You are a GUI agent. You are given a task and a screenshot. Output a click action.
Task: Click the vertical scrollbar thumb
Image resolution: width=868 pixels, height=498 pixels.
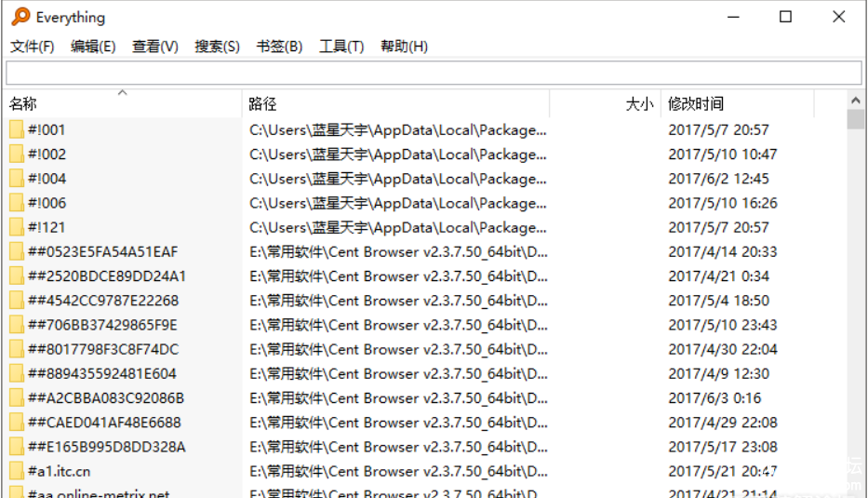click(x=855, y=119)
